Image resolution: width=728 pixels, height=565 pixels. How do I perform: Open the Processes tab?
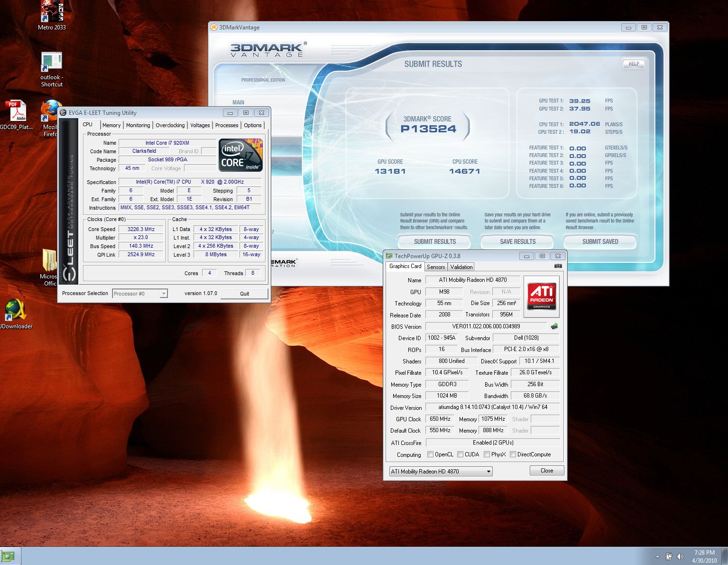(227, 125)
